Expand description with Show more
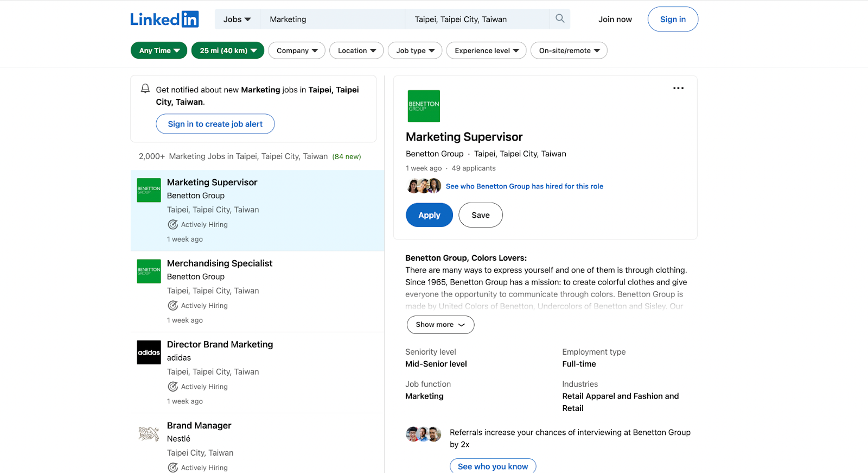This screenshot has height=473, width=868. click(x=441, y=325)
